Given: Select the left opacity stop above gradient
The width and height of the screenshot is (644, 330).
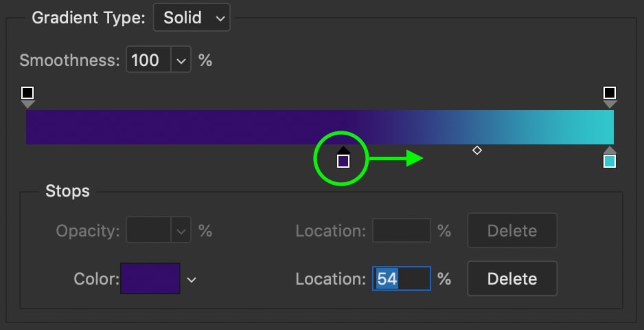Looking at the screenshot, I should tap(27, 97).
